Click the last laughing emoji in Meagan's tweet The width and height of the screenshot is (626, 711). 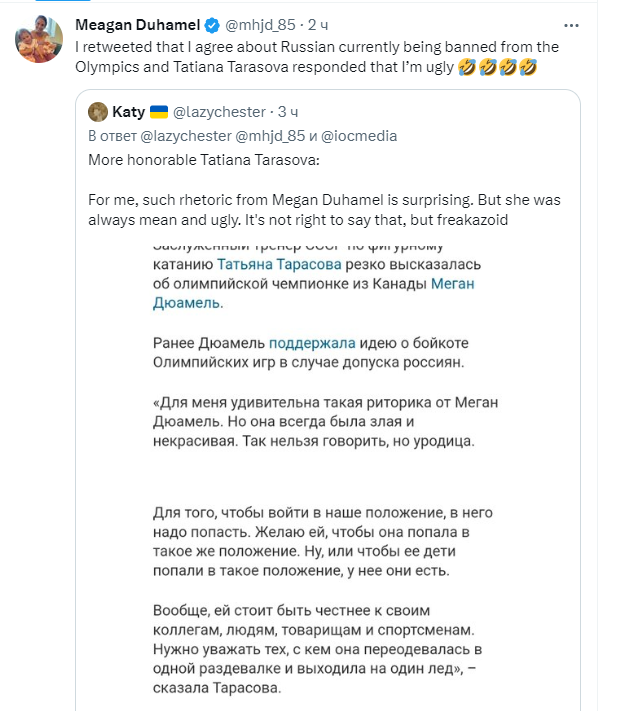pyautogui.click(x=529, y=67)
